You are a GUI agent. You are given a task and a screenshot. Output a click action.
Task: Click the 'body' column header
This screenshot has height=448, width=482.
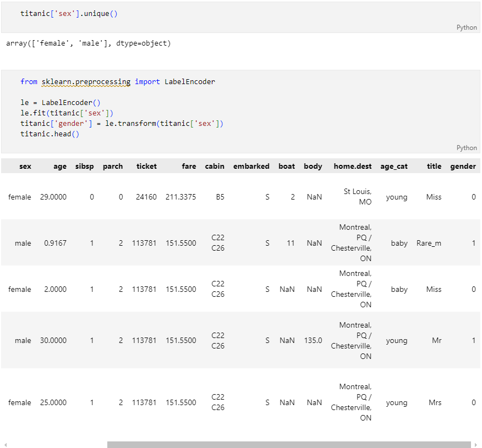[313, 167]
